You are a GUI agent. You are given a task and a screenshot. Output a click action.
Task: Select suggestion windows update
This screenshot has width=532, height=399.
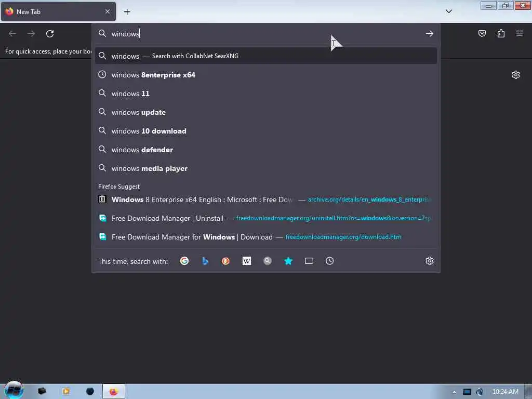266,112
